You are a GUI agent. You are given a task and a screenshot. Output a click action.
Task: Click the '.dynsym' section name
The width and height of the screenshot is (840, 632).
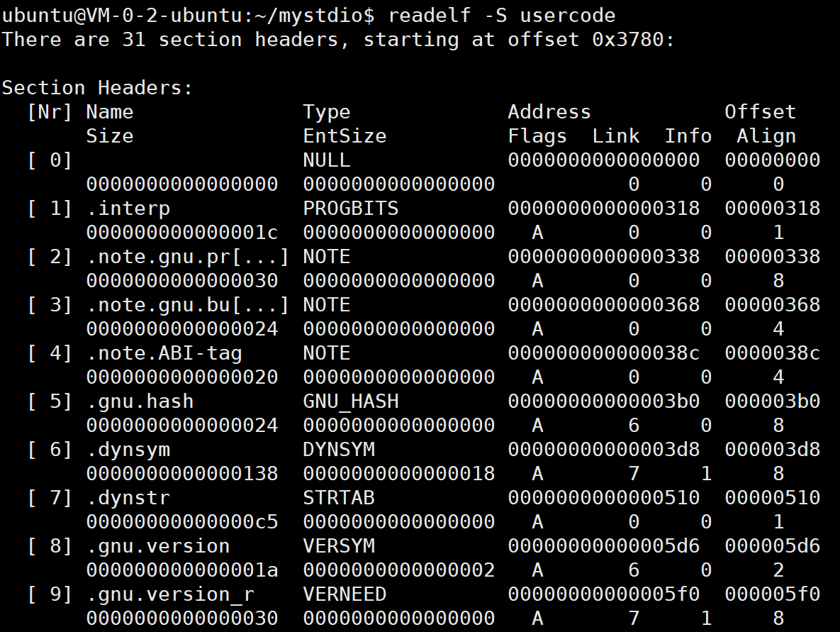[128, 450]
